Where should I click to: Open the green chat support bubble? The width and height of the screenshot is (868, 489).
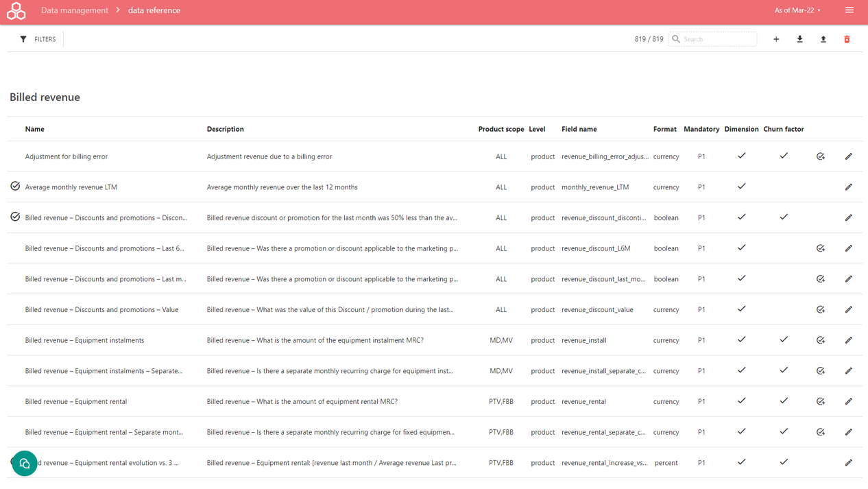pos(25,464)
